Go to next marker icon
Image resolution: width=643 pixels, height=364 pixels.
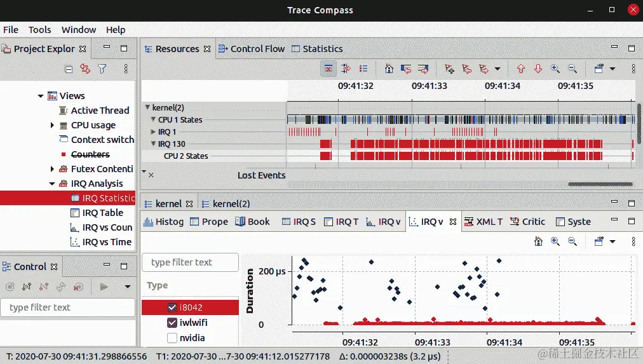(484, 69)
